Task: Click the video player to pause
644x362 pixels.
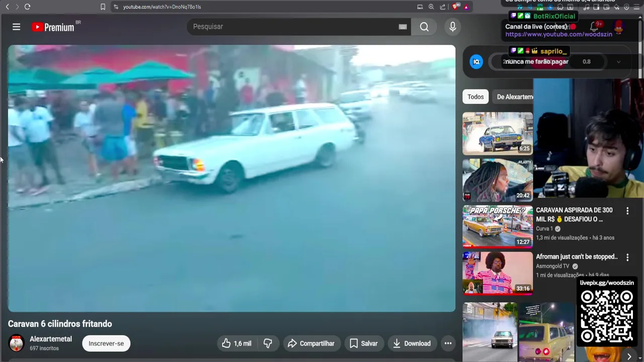Action: pos(231,178)
